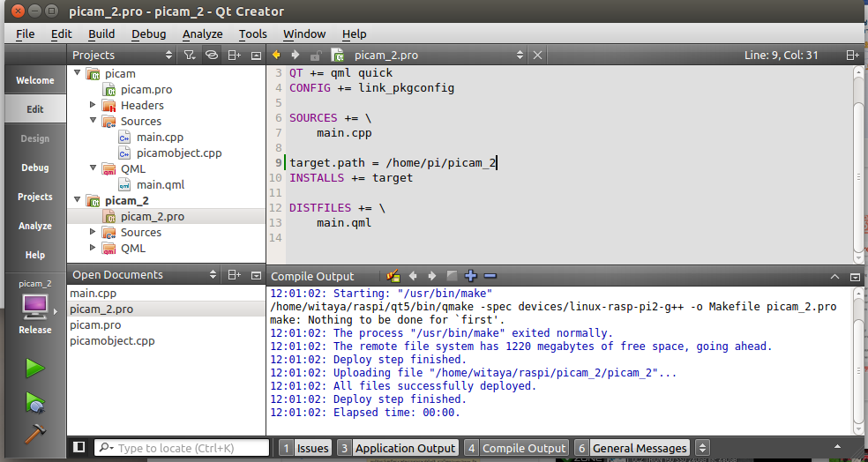Collapse the picam project node
The image size is (868, 462).
[77, 73]
